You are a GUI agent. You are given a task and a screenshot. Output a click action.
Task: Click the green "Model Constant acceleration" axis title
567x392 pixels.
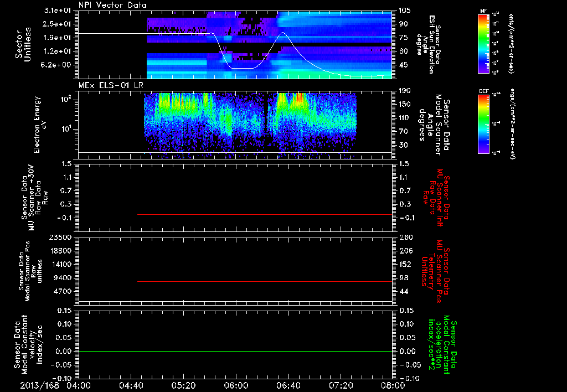pyautogui.click(x=442, y=345)
